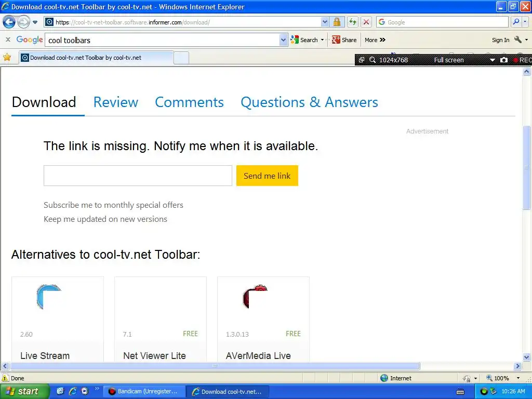Select the Download page tab

coord(44,102)
